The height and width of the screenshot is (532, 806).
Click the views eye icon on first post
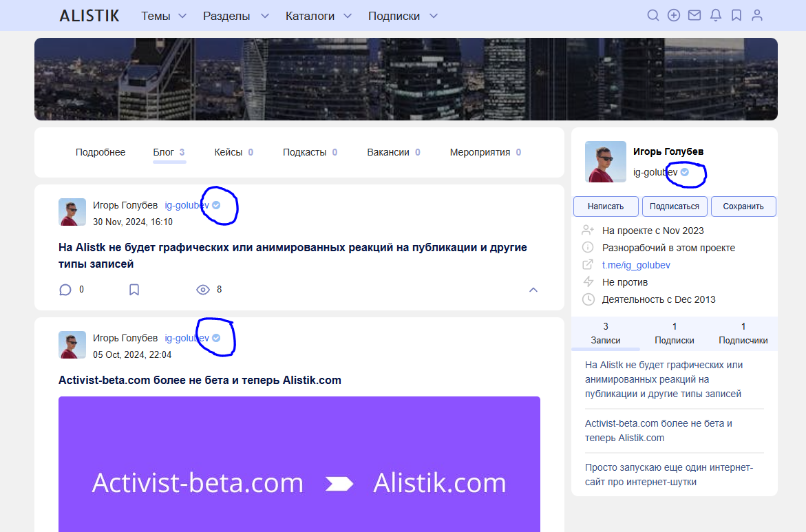(202, 290)
